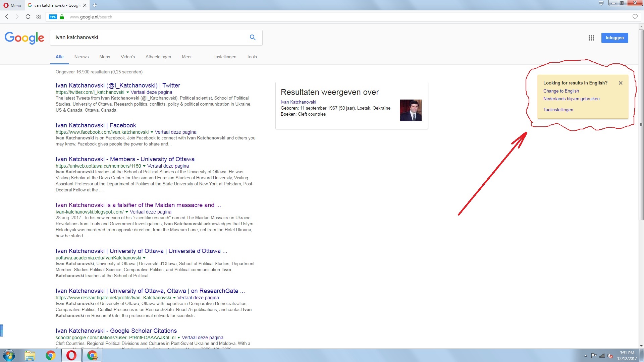Open the Tools search options

(x=252, y=57)
